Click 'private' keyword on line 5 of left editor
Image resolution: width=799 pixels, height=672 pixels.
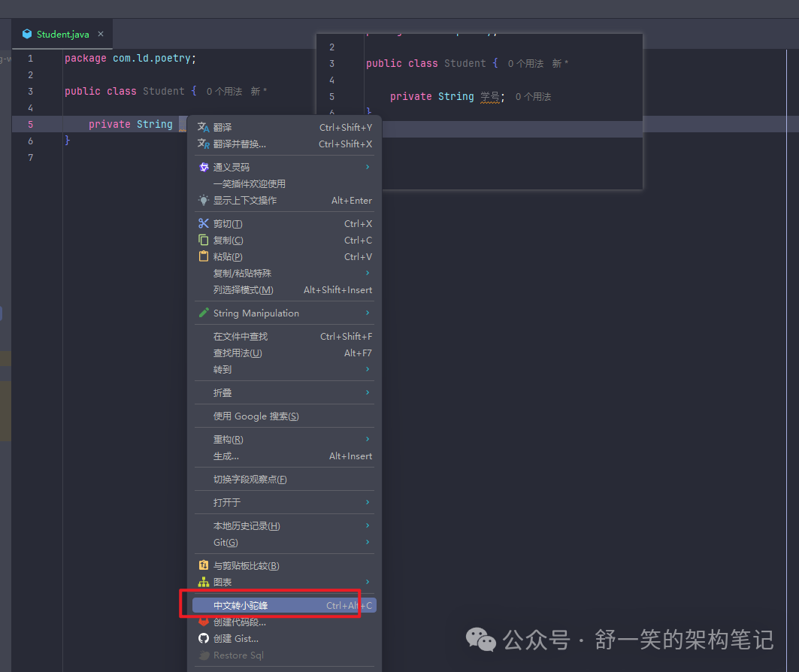point(110,124)
